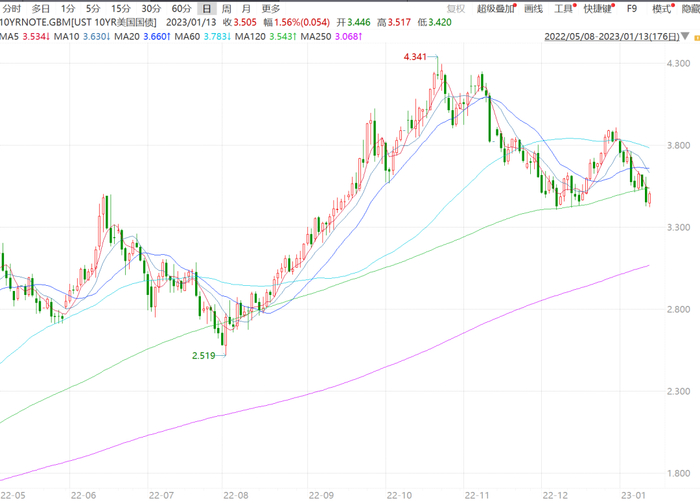The height and width of the screenshot is (503, 700).
Task: Click the MA10 indicator label
Action: pos(67,37)
